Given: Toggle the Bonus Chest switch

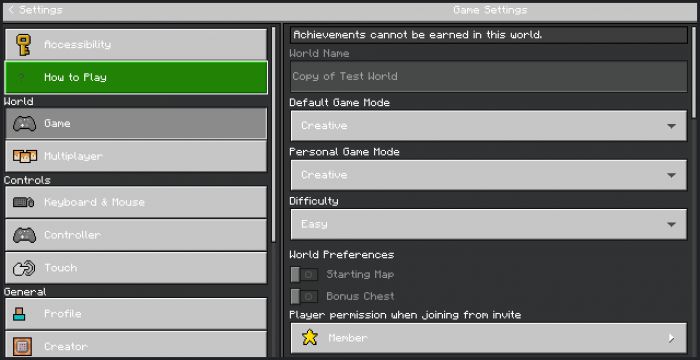Looking at the screenshot, I should [304, 296].
